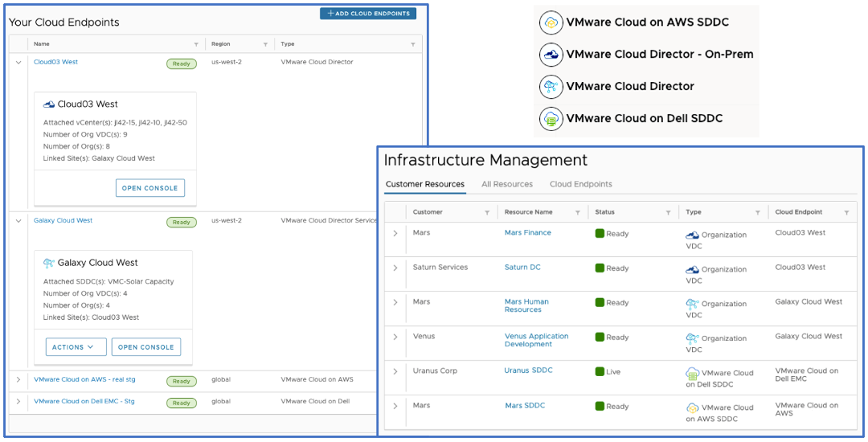Open the Mars Finance resource link
The height and width of the screenshot is (442, 868).
(527, 233)
